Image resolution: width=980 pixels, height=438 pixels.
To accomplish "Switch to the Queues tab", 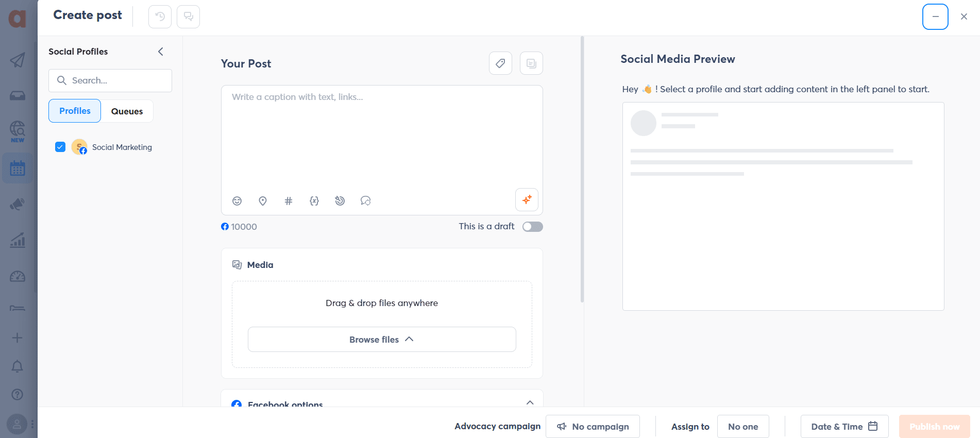I will point(127,111).
